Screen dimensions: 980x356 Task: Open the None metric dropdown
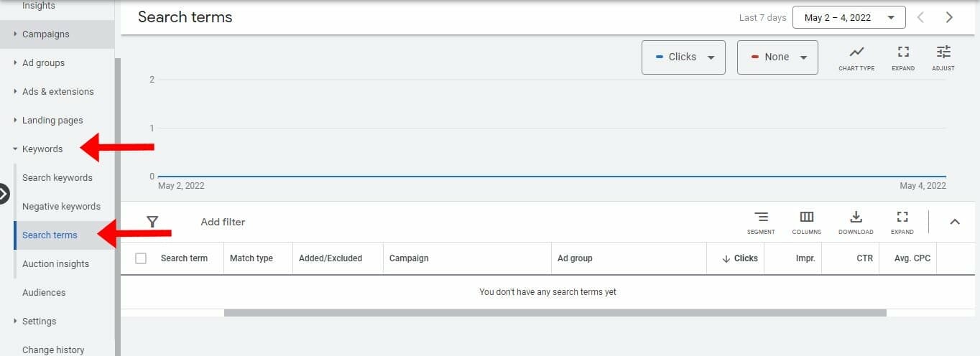coord(777,57)
